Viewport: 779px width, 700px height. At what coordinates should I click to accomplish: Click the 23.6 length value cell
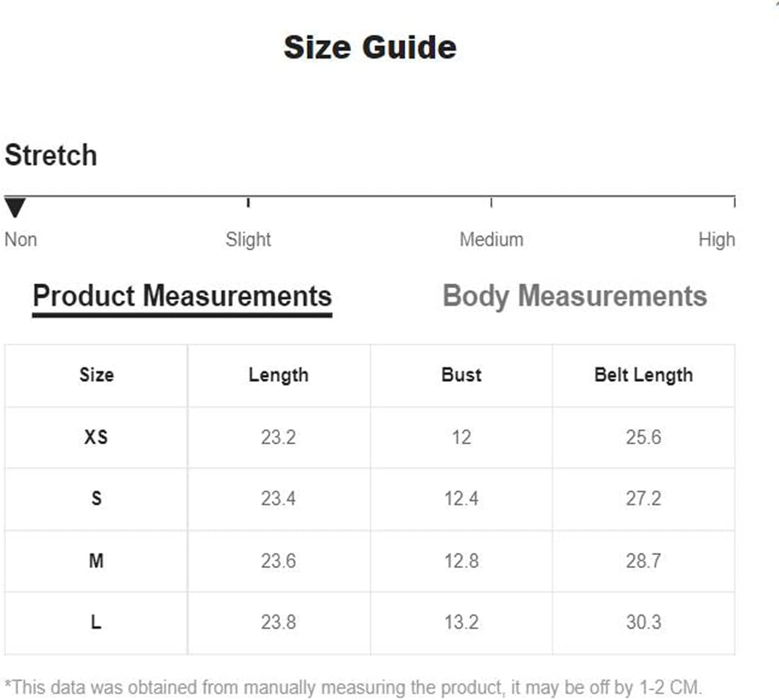(x=279, y=561)
